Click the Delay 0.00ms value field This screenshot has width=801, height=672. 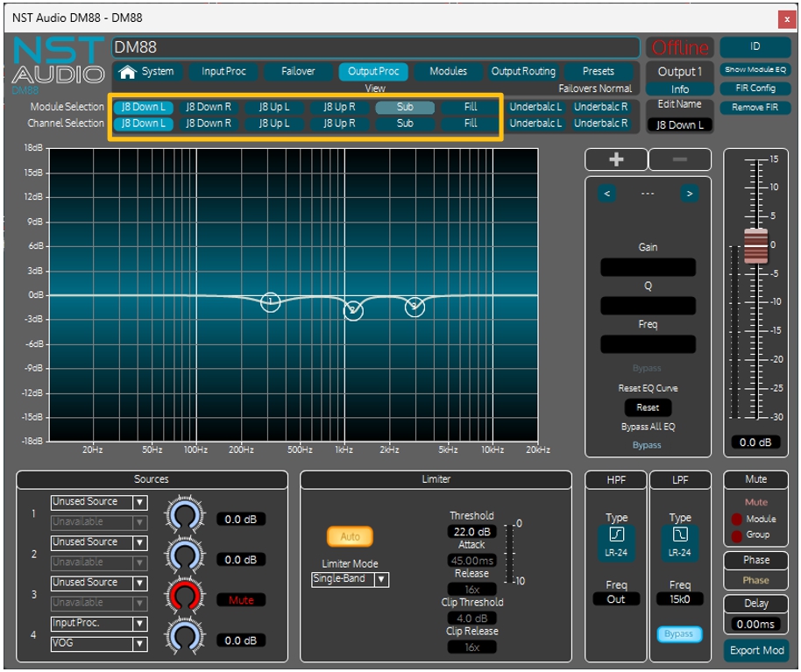[755, 624]
